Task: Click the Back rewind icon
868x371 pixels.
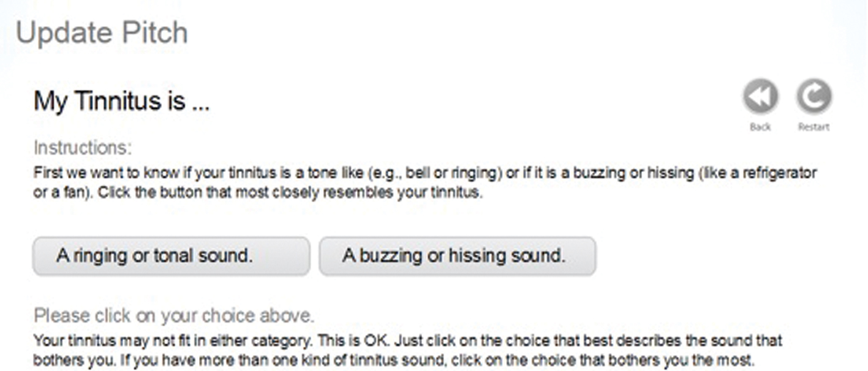Action: pos(760,97)
